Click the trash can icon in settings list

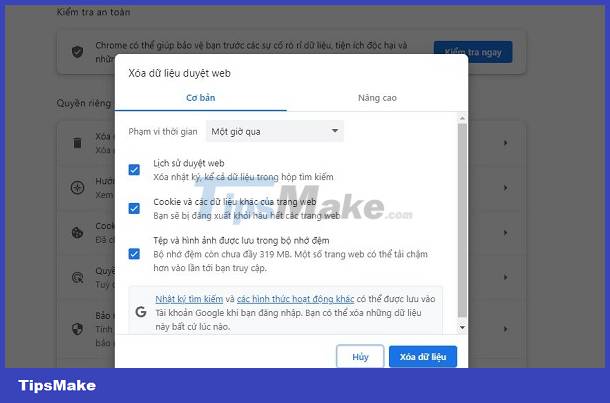(77, 143)
